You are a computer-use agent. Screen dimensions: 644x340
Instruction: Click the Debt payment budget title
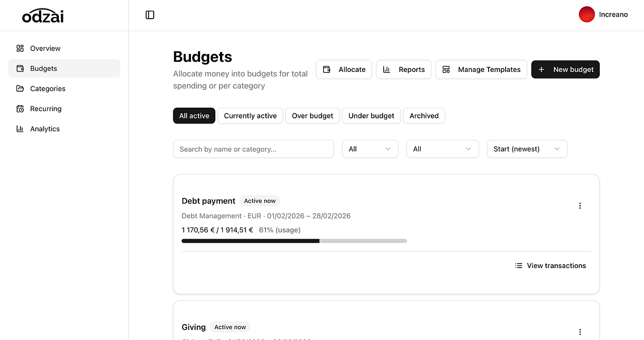[208, 201]
